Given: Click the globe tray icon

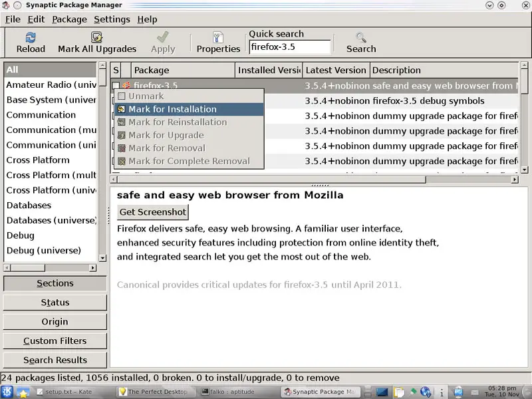Looking at the screenshot, I should (426, 392).
